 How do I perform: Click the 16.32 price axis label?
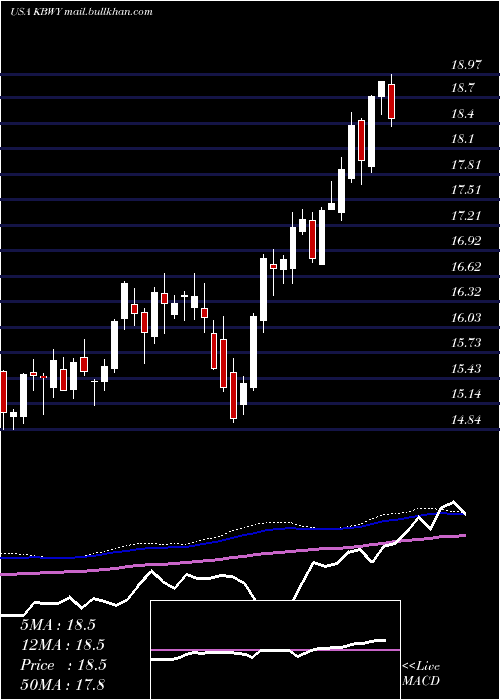(467, 292)
